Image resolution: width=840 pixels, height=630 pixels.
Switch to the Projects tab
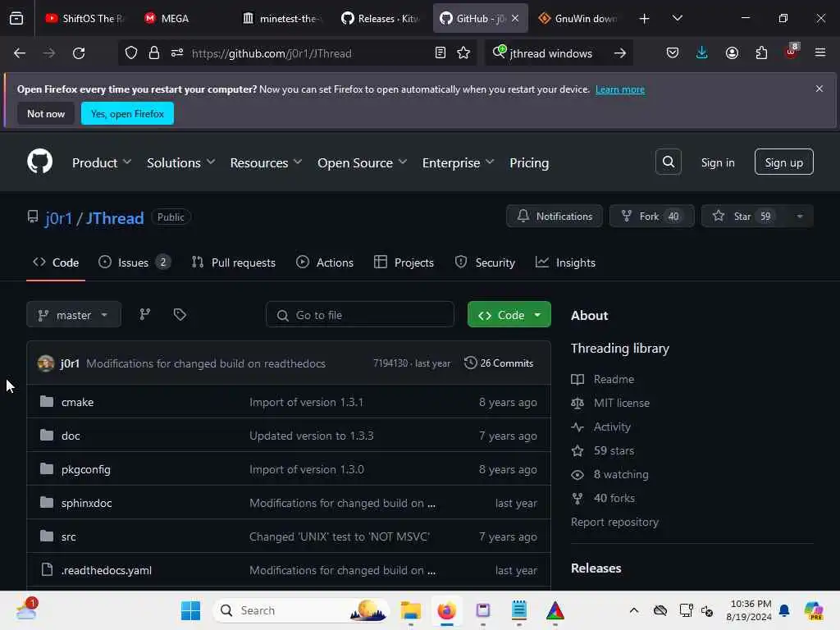click(x=404, y=262)
